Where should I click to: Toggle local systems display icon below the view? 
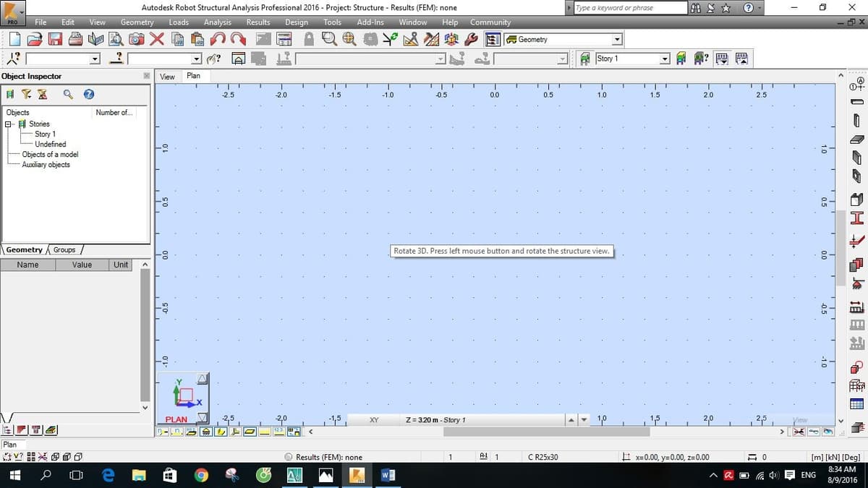coord(234,432)
